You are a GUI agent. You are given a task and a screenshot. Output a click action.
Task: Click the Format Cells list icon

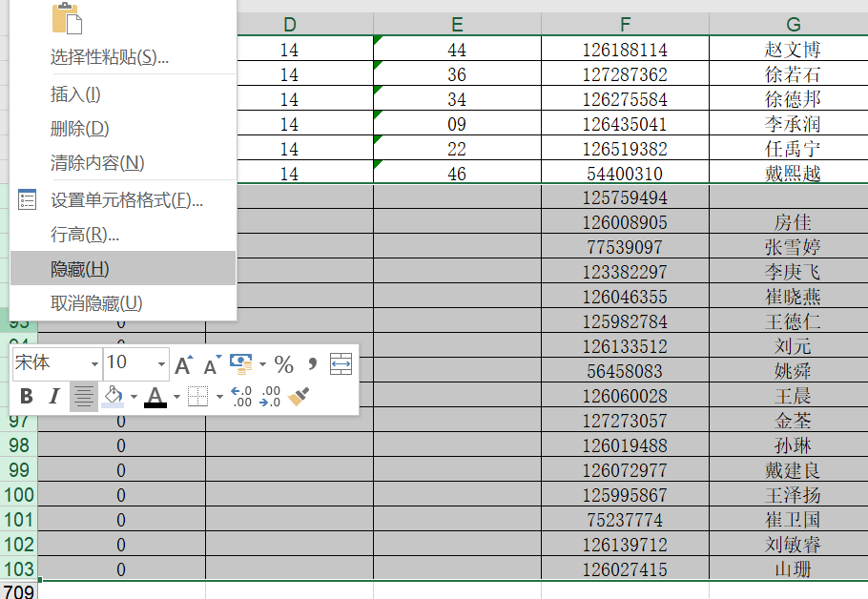[x=27, y=200]
